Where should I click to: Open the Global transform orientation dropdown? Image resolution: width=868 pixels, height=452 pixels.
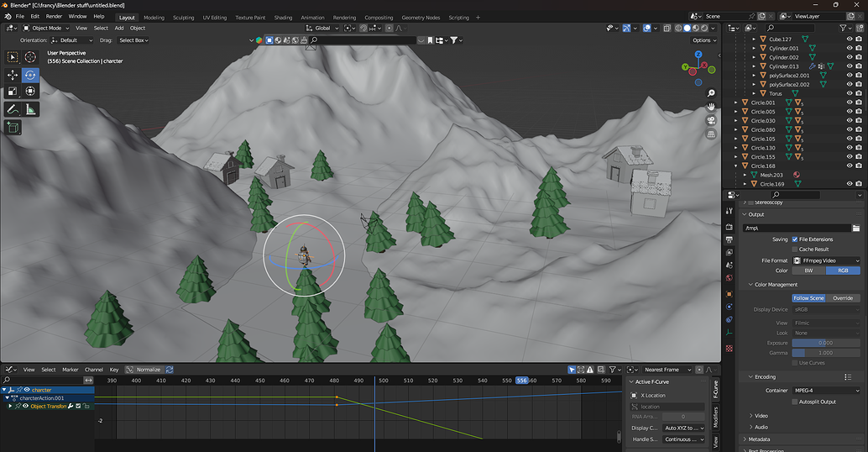click(322, 29)
